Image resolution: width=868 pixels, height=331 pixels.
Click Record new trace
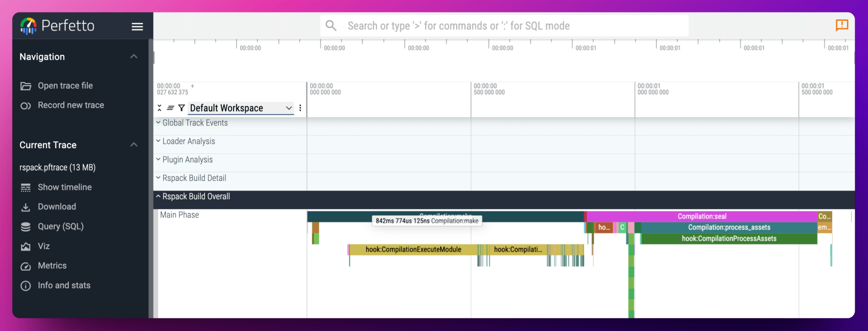(x=71, y=105)
